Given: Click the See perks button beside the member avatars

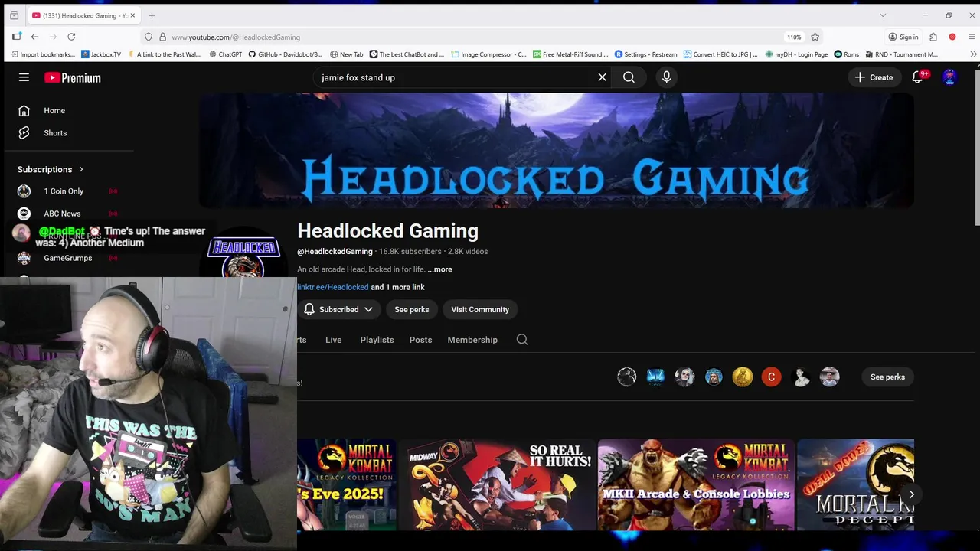Looking at the screenshot, I should click(887, 377).
